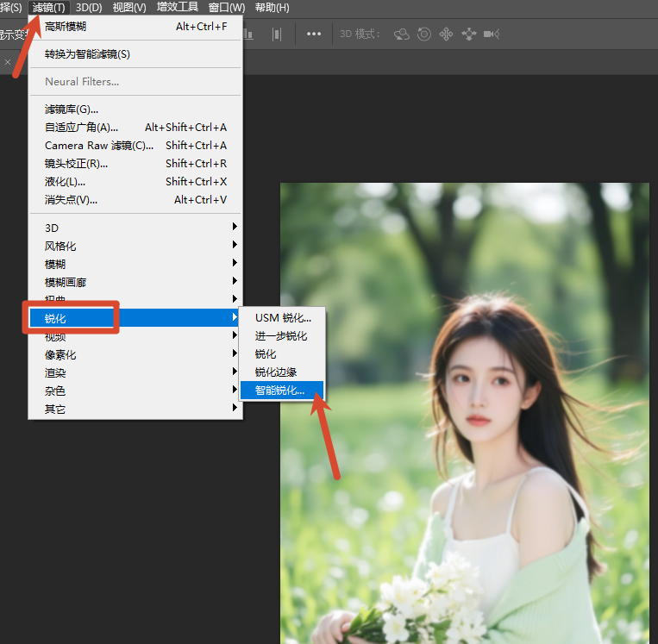
Task: Select the 3D pan (drag) icon
Action: (x=446, y=34)
